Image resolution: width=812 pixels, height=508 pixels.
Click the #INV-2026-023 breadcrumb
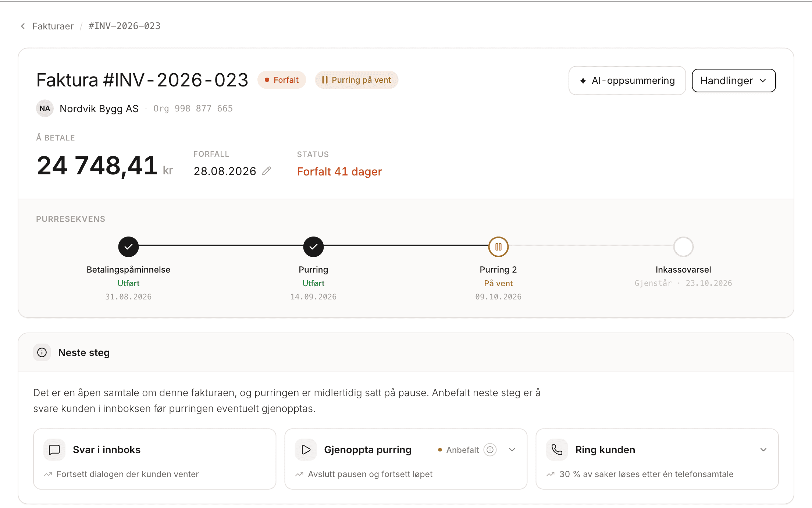pos(124,26)
